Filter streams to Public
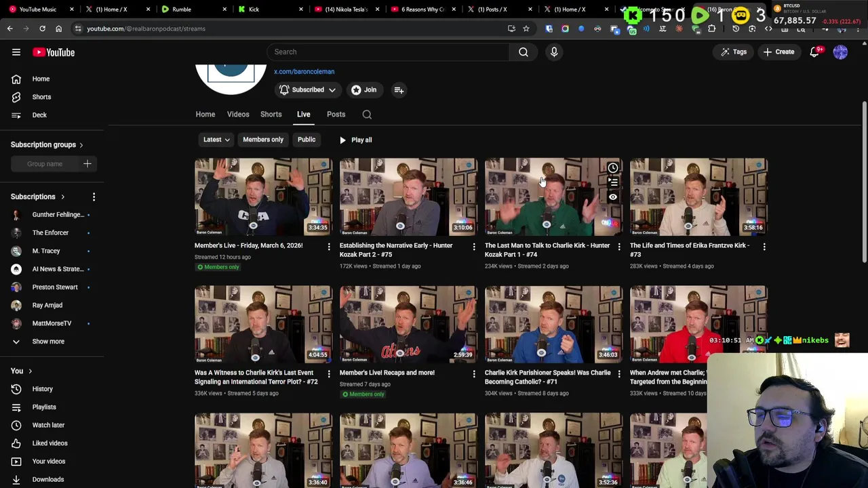Screen dimensions: 868x488 coord(307,140)
